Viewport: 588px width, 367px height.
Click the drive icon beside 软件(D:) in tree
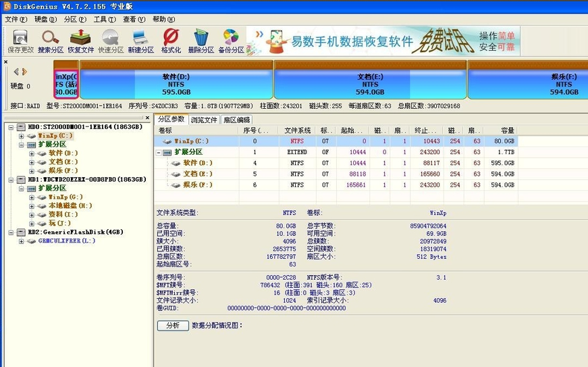42,153
